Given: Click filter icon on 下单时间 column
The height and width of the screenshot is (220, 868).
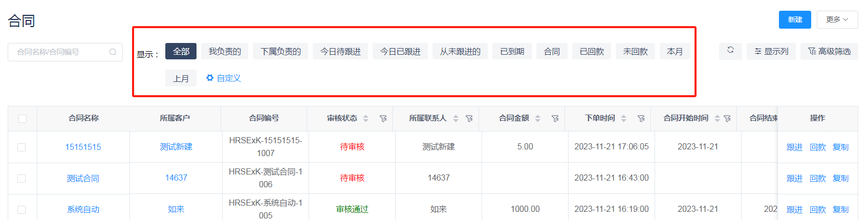Looking at the screenshot, I should tap(641, 119).
